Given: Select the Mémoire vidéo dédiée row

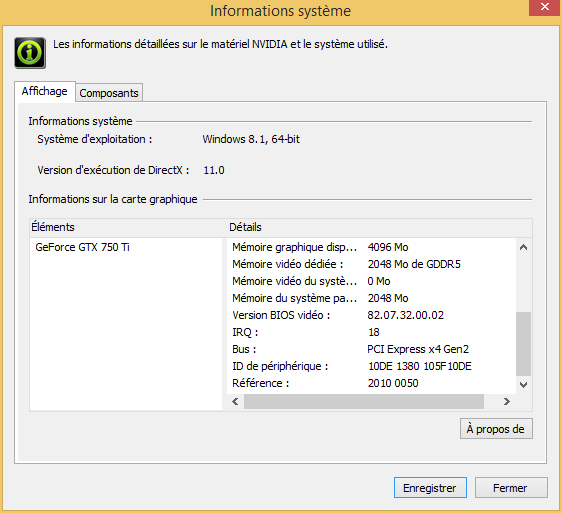Looking at the screenshot, I should [371, 264].
